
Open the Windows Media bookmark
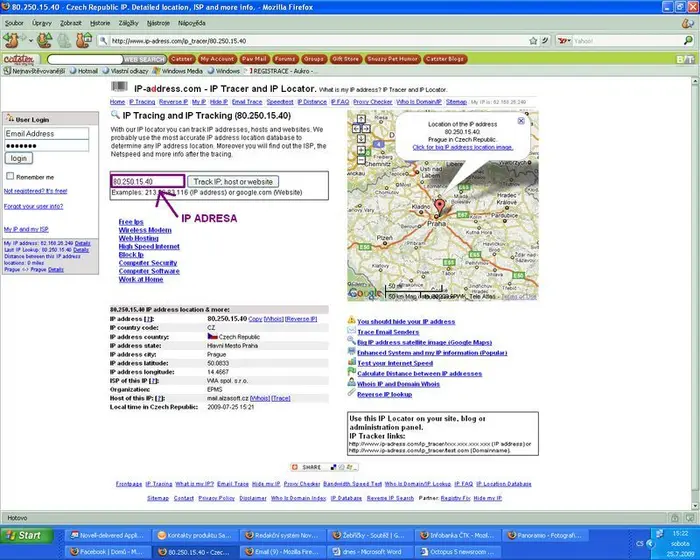click(x=178, y=71)
